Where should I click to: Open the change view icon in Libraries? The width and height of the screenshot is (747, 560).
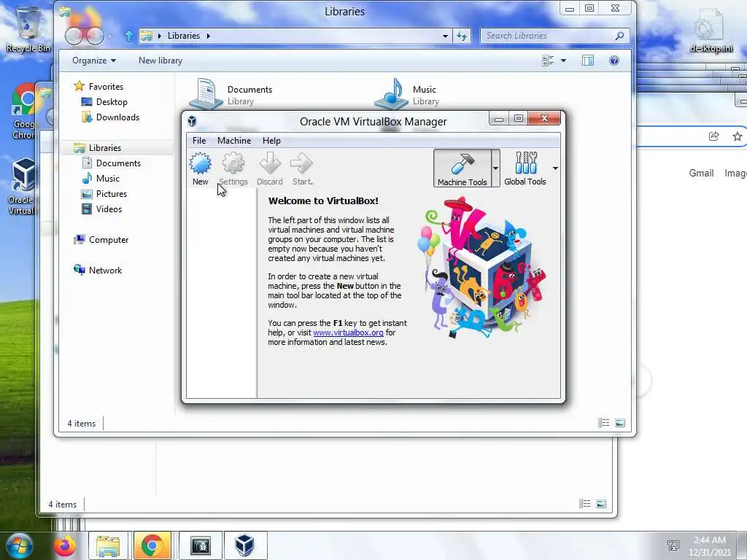click(548, 61)
